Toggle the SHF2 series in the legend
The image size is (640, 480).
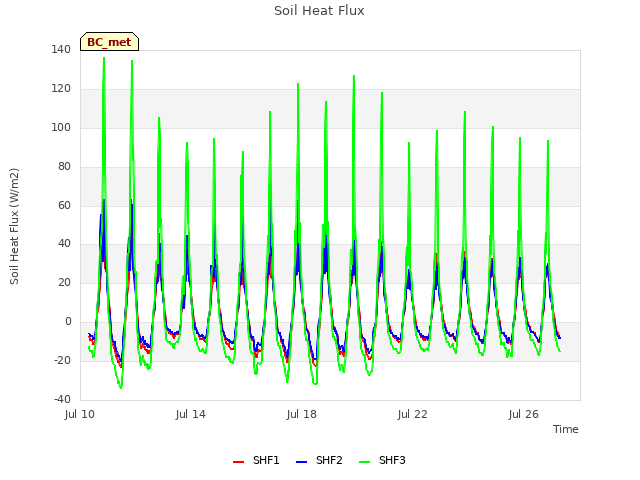click(319, 460)
